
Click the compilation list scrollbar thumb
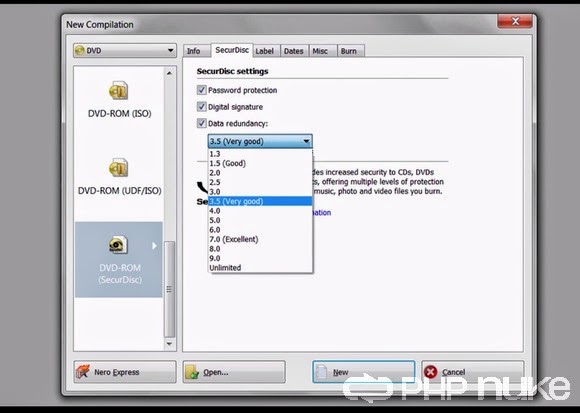click(169, 289)
